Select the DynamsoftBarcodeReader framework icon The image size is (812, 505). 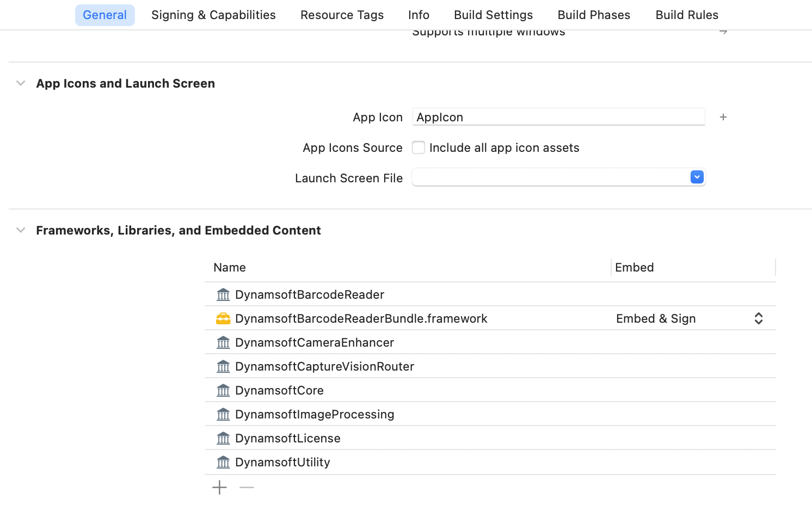coord(223,294)
